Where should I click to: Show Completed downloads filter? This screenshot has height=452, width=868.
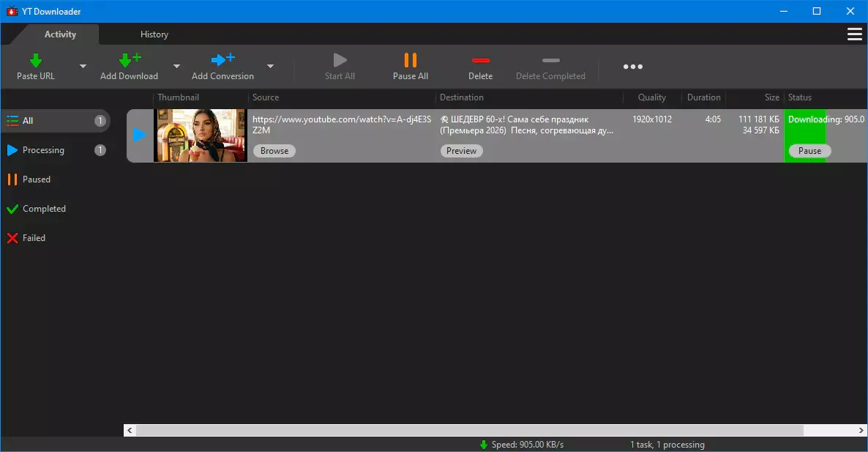[x=44, y=209]
